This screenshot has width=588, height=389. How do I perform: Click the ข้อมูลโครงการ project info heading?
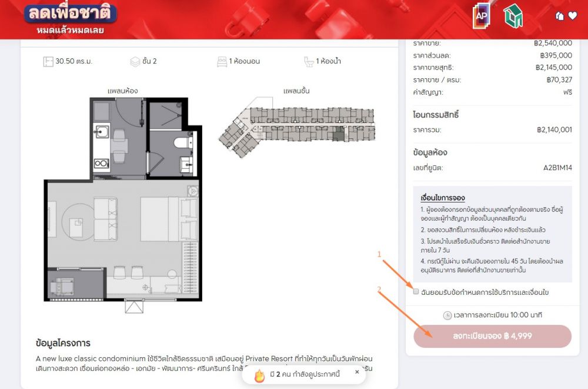pyautogui.click(x=63, y=343)
